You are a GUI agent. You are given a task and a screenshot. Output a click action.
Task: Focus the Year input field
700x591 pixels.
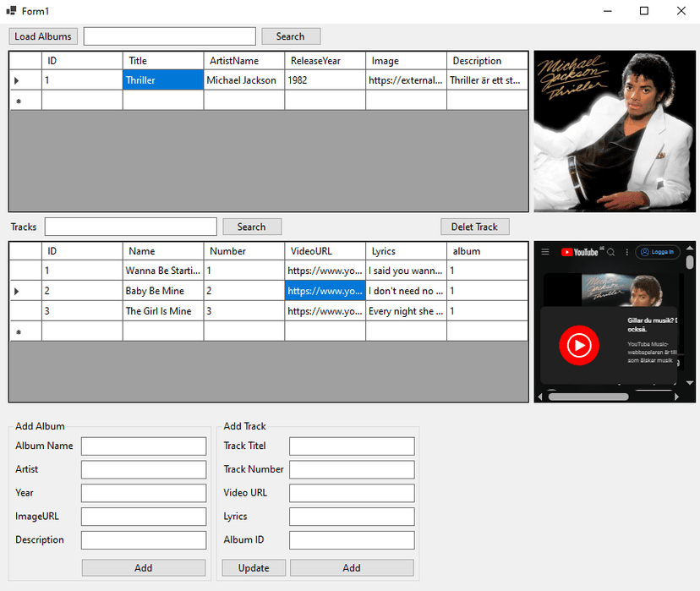[144, 493]
